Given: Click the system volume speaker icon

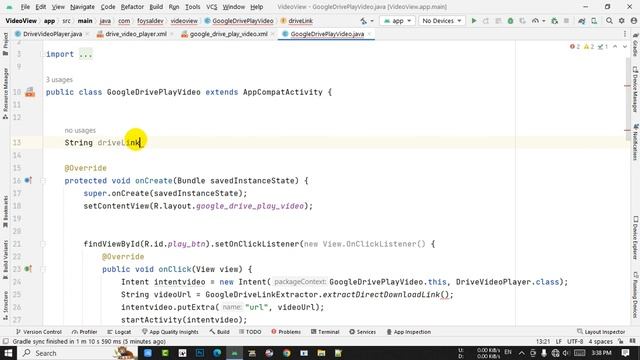Looking at the screenshot, I should [566, 353].
